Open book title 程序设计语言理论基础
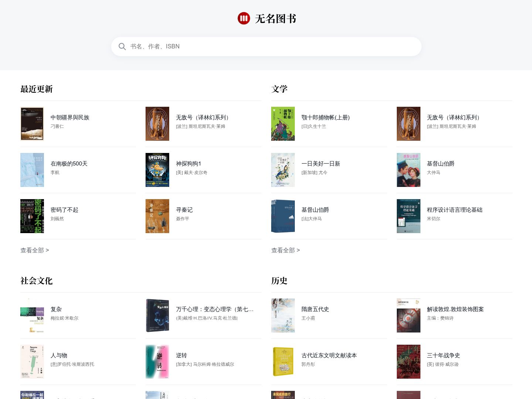This screenshot has height=399, width=532. 455,210
